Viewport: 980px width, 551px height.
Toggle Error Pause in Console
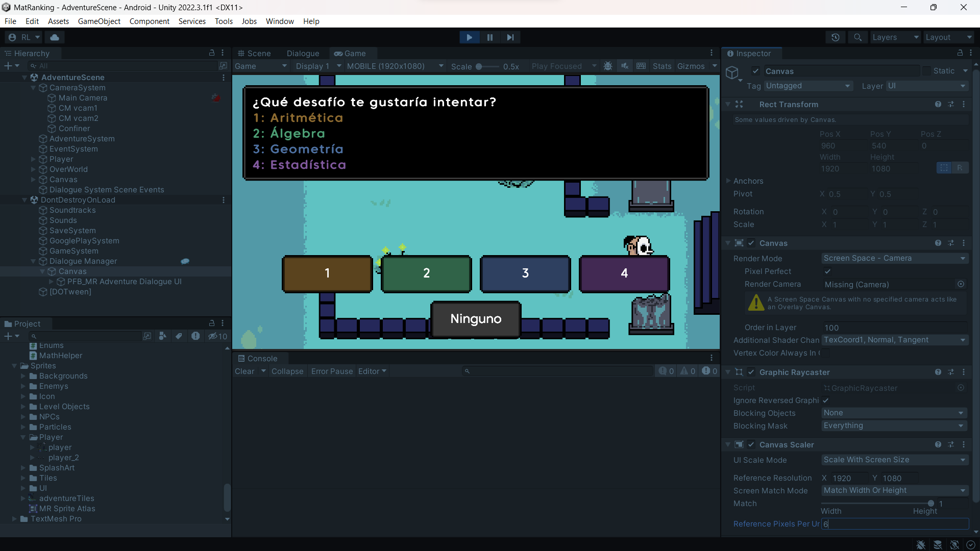point(332,371)
